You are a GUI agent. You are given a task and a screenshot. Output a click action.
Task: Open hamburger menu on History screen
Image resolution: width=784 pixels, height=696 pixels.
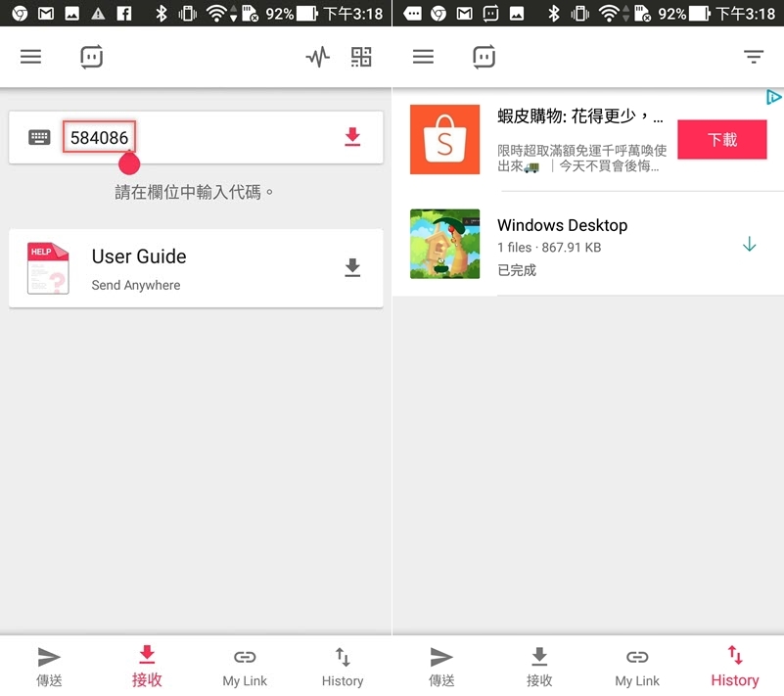(423, 57)
